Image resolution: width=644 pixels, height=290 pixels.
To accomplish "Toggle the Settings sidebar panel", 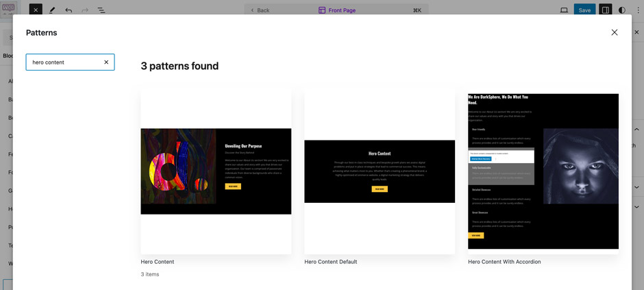I will pyautogui.click(x=605, y=10).
